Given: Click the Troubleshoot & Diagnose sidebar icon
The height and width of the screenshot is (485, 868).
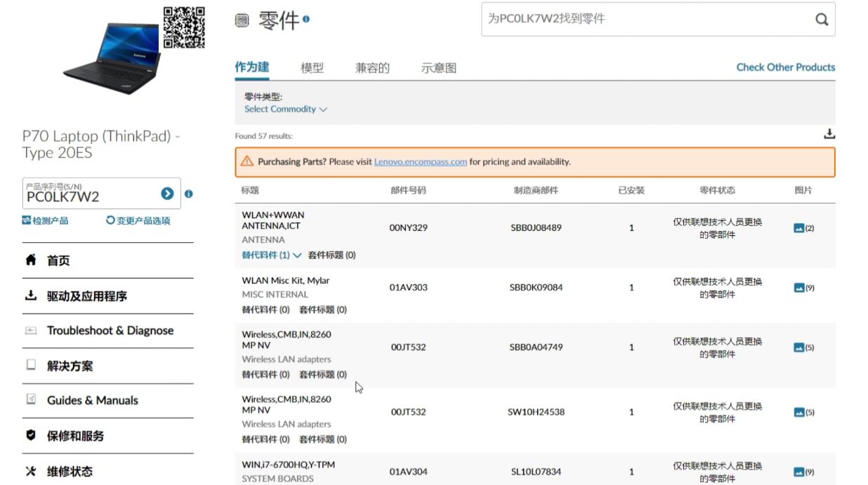Looking at the screenshot, I should pos(29,331).
